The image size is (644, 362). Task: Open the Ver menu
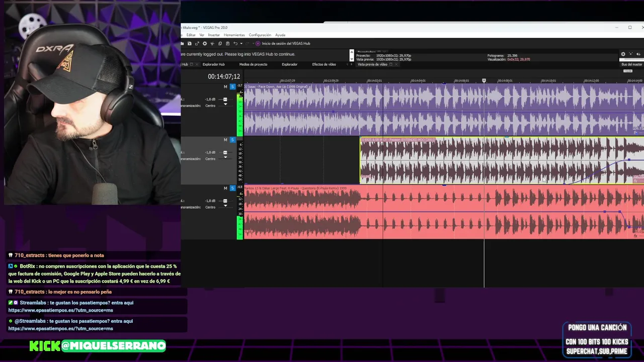point(202,35)
